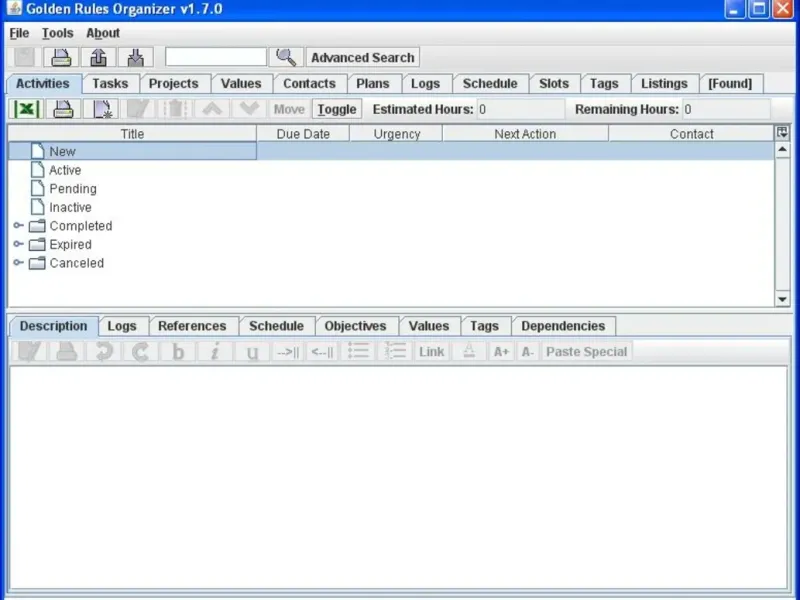Select the Active item in the tree
This screenshot has width=800, height=600.
[x=65, y=170]
